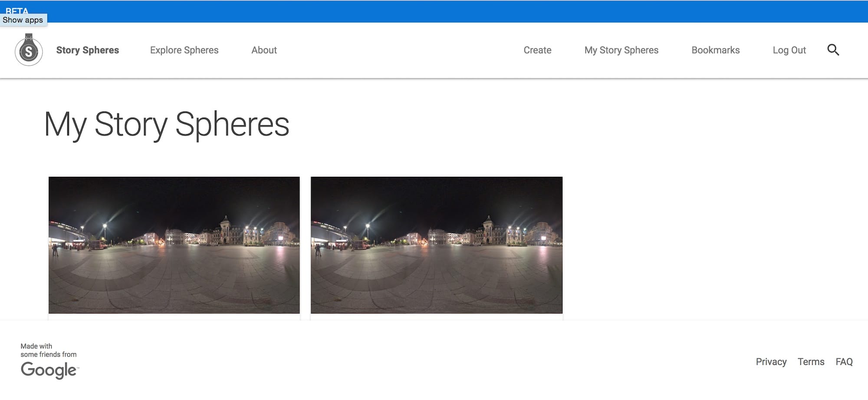Open the Privacy link in the footer
Image resolution: width=868 pixels, height=400 pixels.
pyautogui.click(x=771, y=362)
